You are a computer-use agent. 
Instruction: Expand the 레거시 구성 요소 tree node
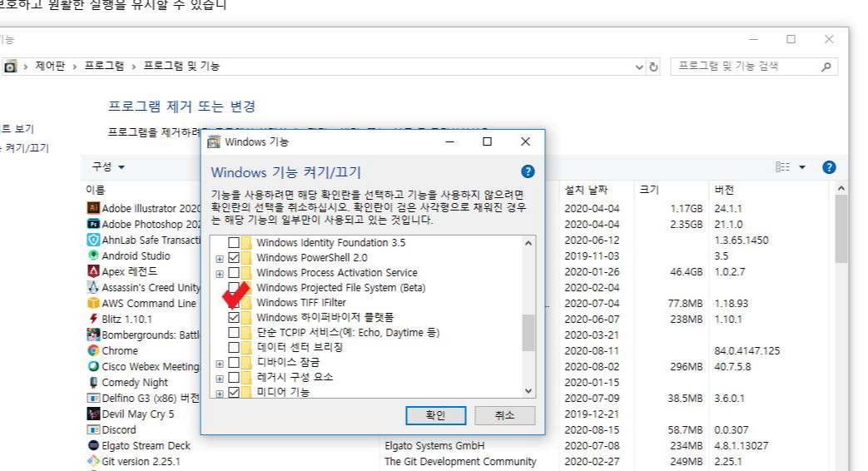(220, 379)
